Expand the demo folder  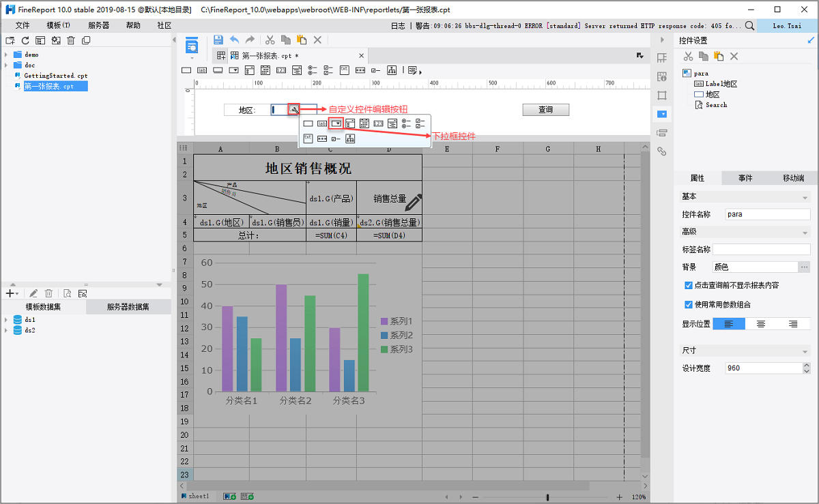coord(6,54)
